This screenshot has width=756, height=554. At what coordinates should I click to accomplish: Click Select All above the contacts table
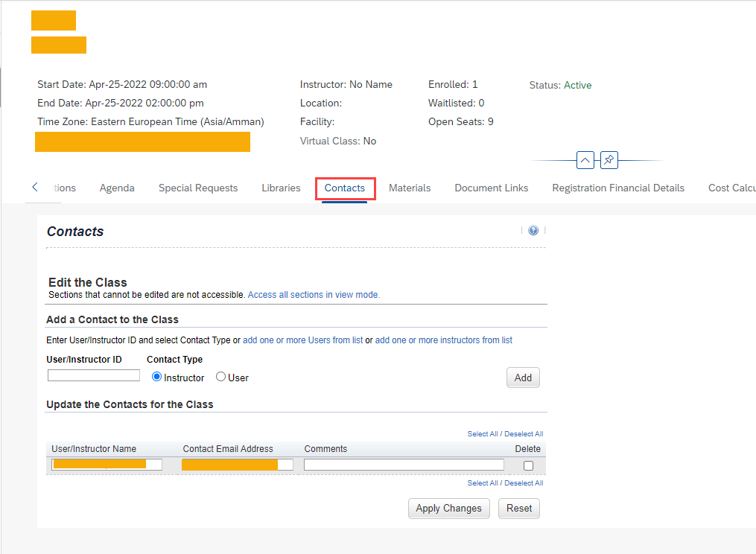[483, 434]
